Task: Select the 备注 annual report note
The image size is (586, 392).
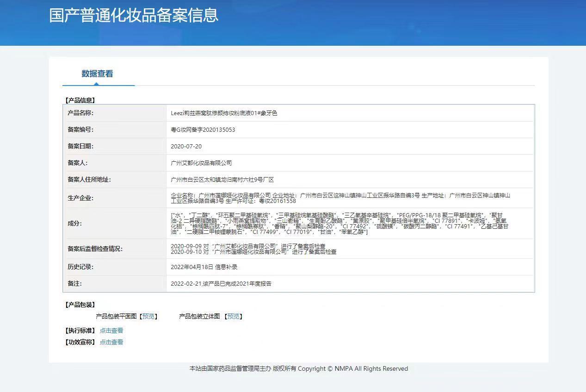Action: (x=222, y=283)
